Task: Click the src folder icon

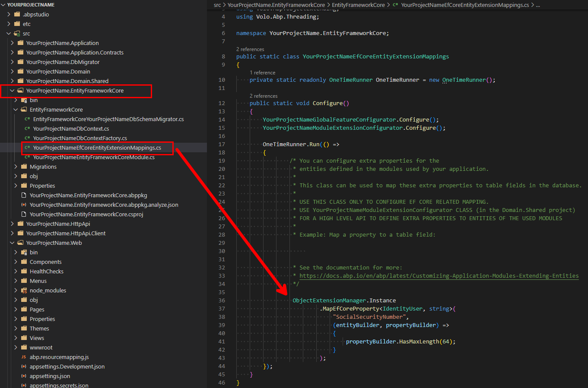Action: click(17, 34)
